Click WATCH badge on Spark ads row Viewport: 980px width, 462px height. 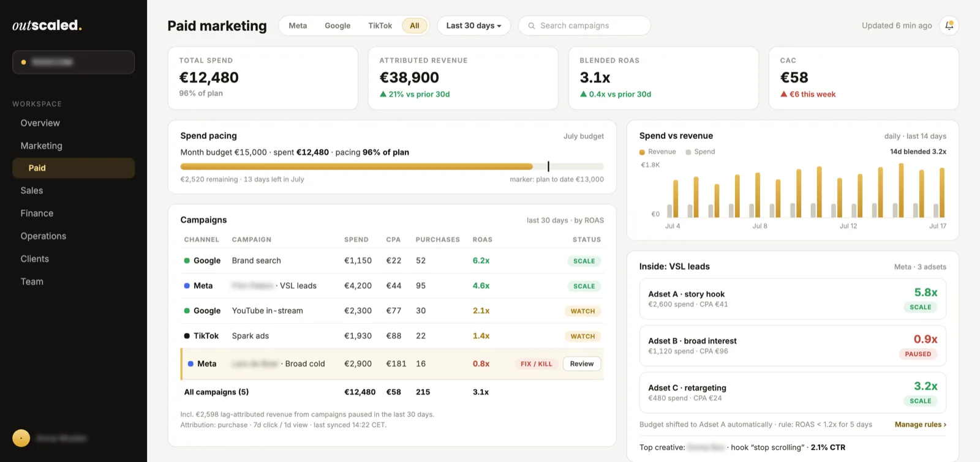click(x=583, y=336)
